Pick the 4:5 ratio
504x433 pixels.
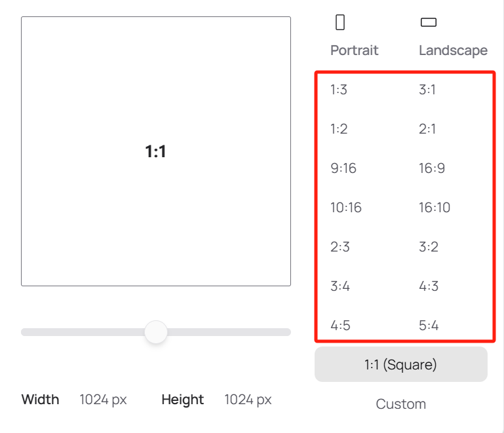(340, 326)
